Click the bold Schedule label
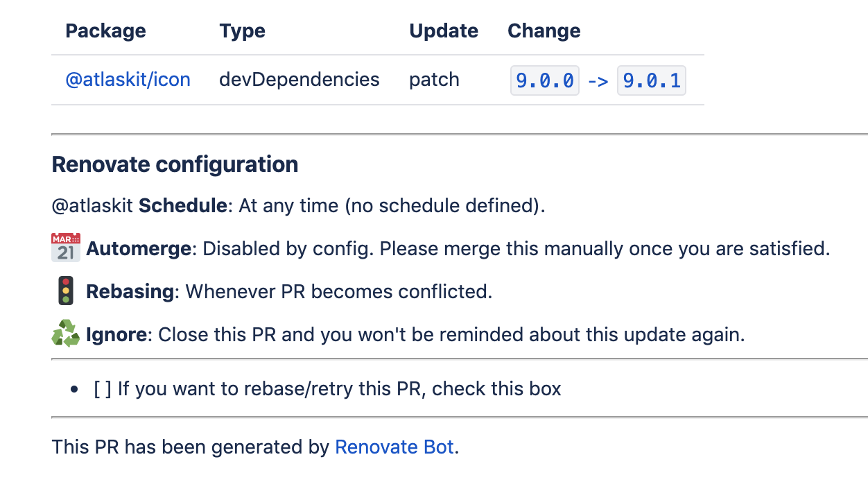Viewport: 868px width, 491px height. coord(183,206)
